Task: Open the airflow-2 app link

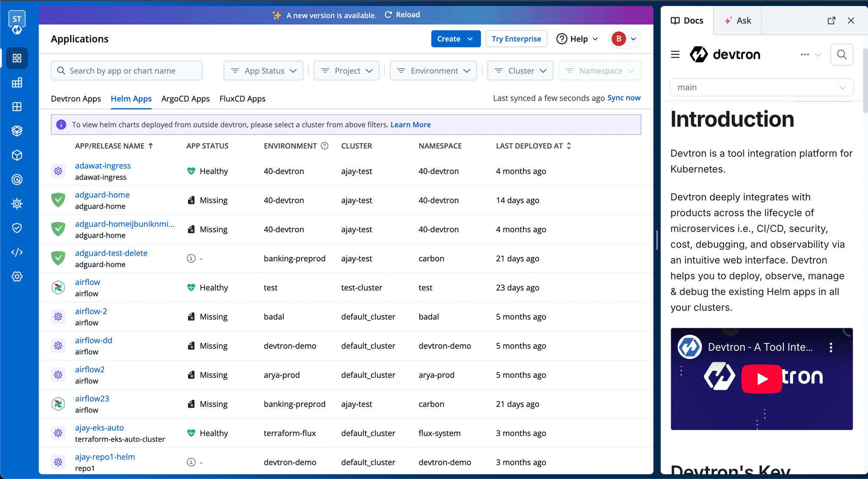Action: coord(91,311)
